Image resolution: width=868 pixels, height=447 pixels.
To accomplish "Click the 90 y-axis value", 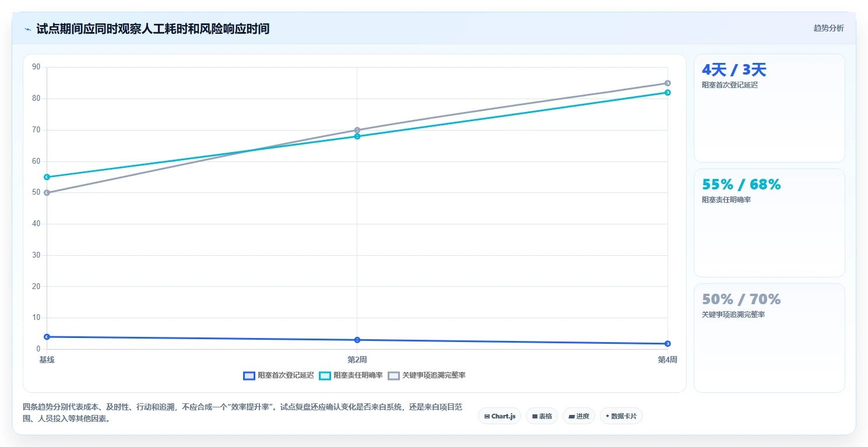I will (x=36, y=67).
